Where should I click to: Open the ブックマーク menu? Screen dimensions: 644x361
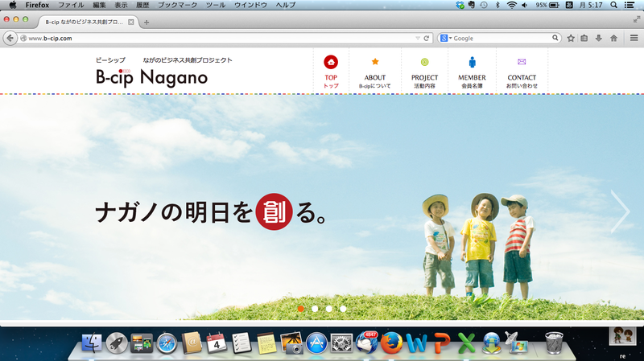(177, 5)
